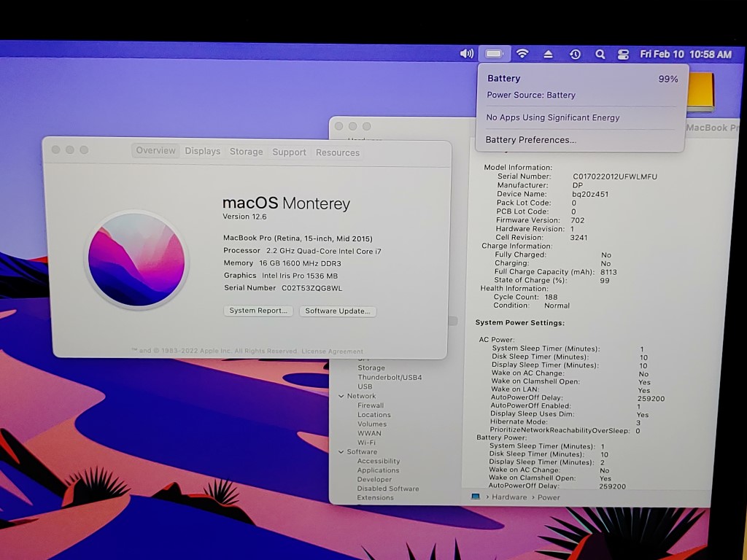The height and width of the screenshot is (560, 747).
Task: Click the Software Update button
Action: click(338, 311)
